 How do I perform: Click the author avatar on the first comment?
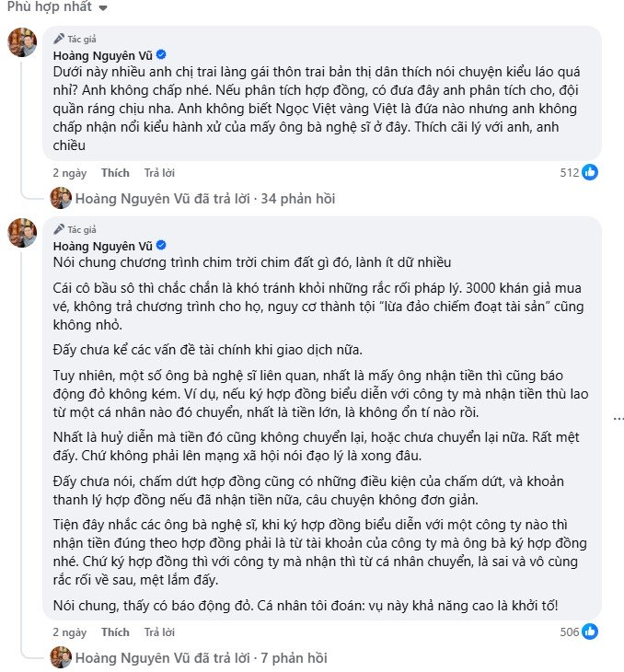click(x=22, y=41)
